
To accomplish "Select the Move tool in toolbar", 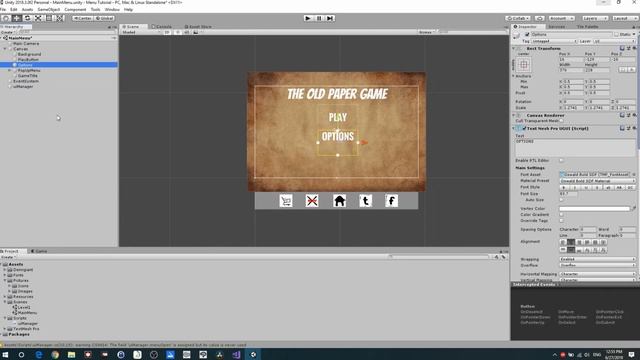I will (x=16, y=18).
